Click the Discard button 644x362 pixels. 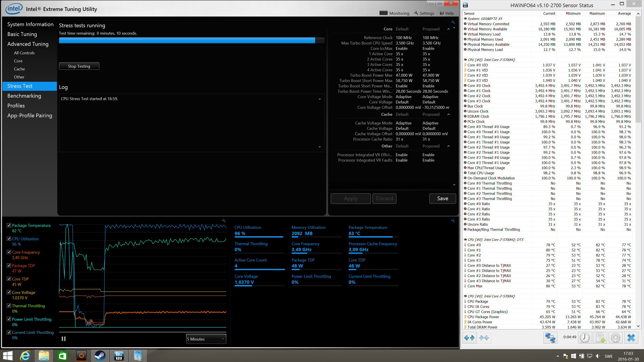click(384, 198)
